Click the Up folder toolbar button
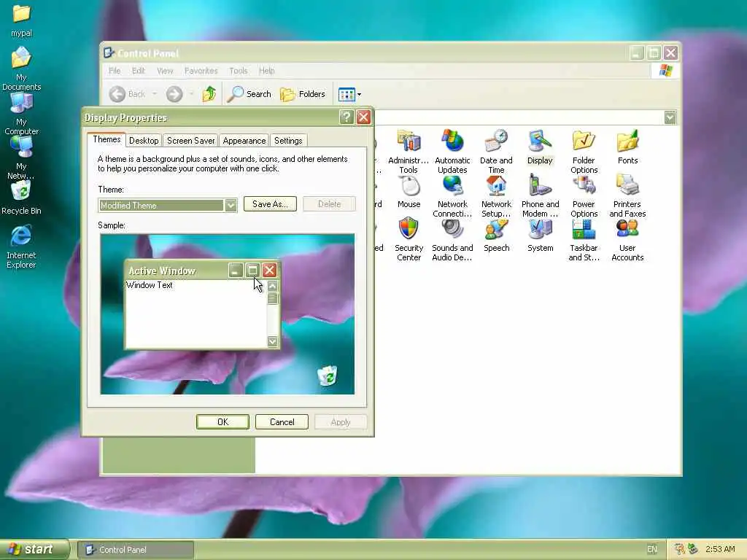 (x=209, y=94)
